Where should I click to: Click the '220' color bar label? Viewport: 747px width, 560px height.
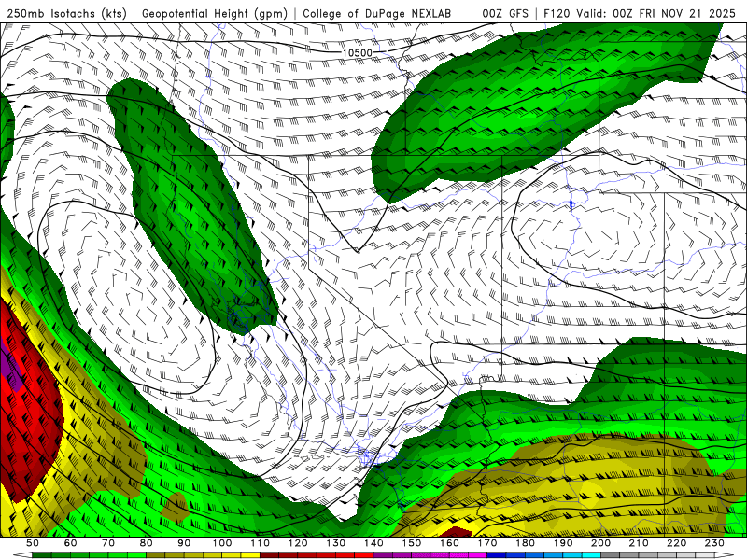[676, 543]
